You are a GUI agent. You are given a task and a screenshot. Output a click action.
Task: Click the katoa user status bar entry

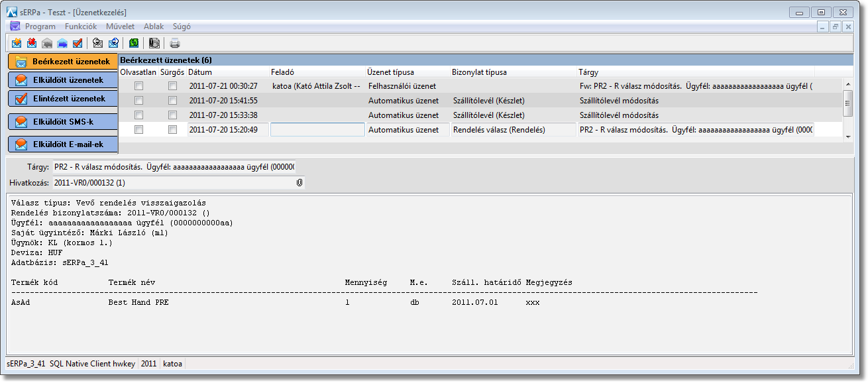(x=174, y=364)
